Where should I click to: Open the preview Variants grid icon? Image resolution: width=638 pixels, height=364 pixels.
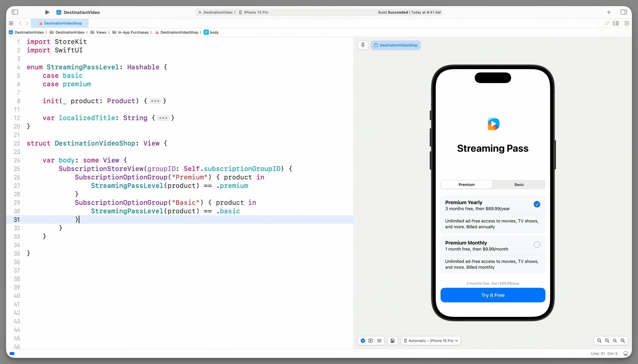click(x=379, y=340)
